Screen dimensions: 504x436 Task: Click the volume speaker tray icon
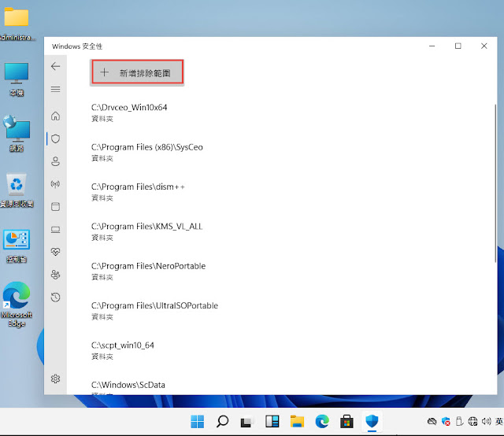click(486, 421)
